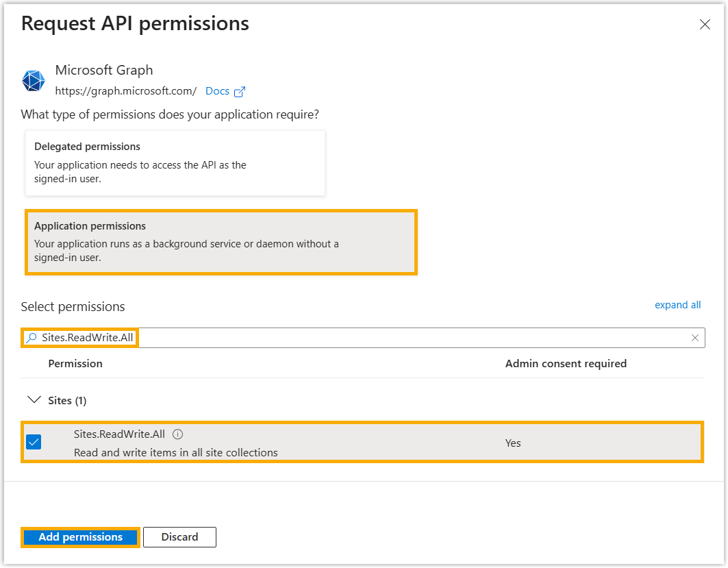Select the Application permissions option
The width and height of the screenshot is (728, 568).
click(221, 242)
